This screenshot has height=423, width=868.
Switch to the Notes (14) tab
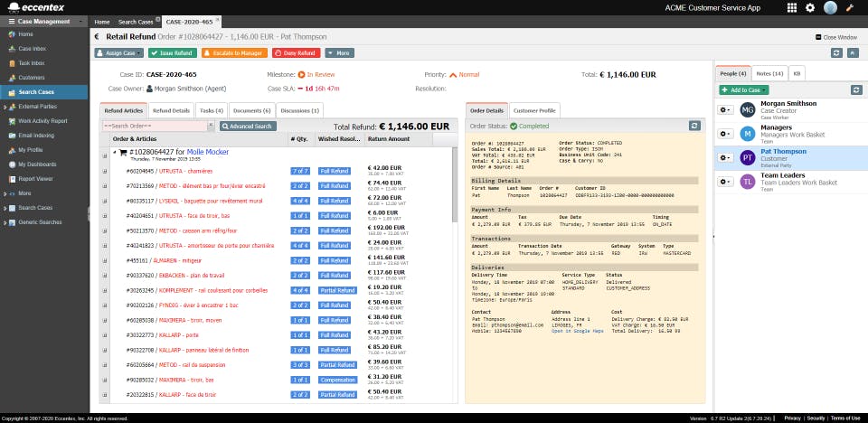coord(769,72)
